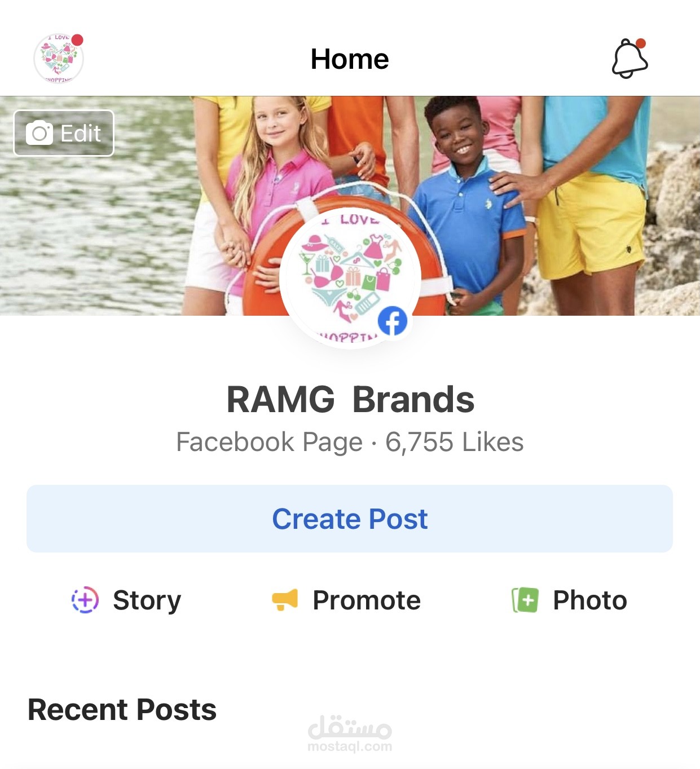The height and width of the screenshot is (769, 700).
Task: Click the Create Post button
Action: tap(350, 519)
